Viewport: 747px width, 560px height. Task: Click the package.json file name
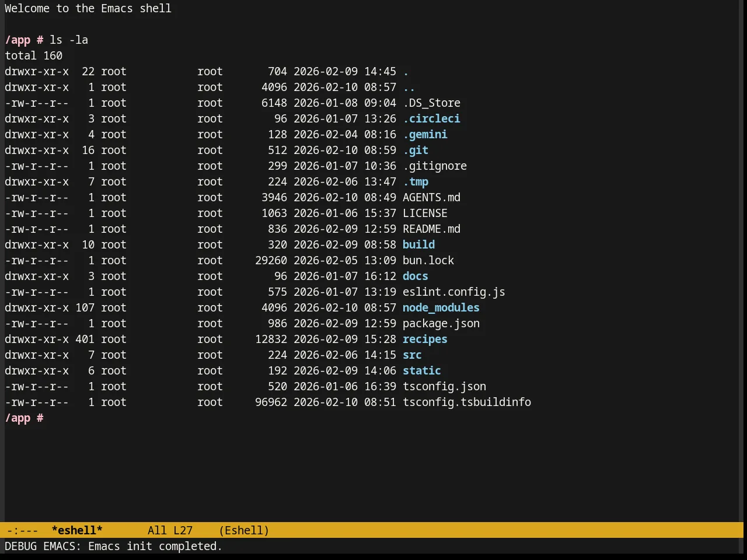(x=441, y=323)
